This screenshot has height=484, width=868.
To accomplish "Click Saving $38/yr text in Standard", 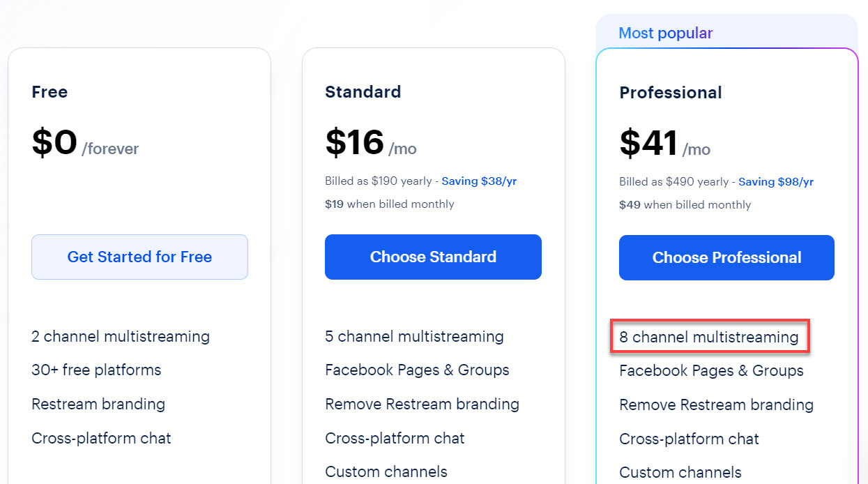I will (x=479, y=181).
